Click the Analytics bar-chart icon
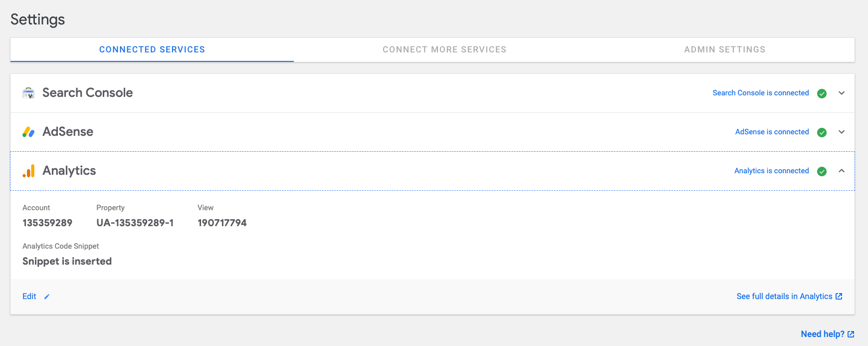The width and height of the screenshot is (868, 346). 28,171
